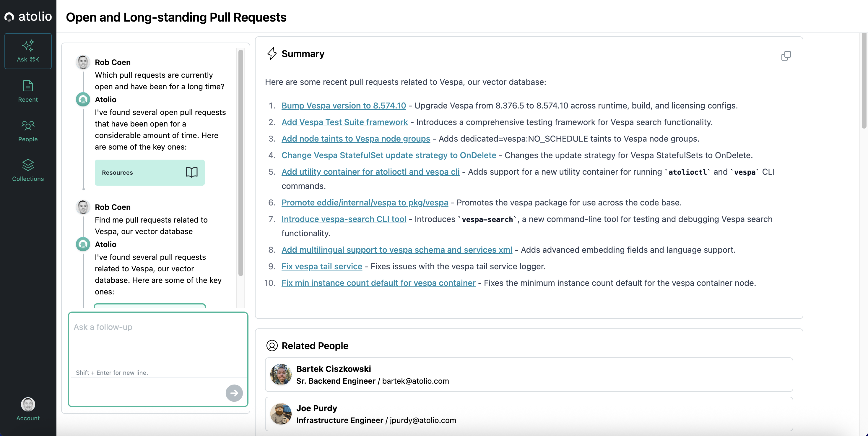Click Joe Purdy's profile photo
The image size is (868, 436).
[x=281, y=414]
